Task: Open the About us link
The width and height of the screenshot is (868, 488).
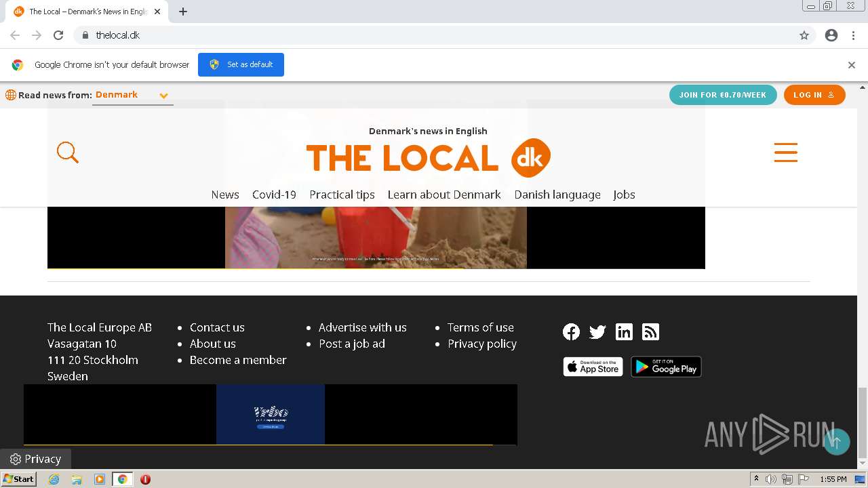Action: pos(213,344)
